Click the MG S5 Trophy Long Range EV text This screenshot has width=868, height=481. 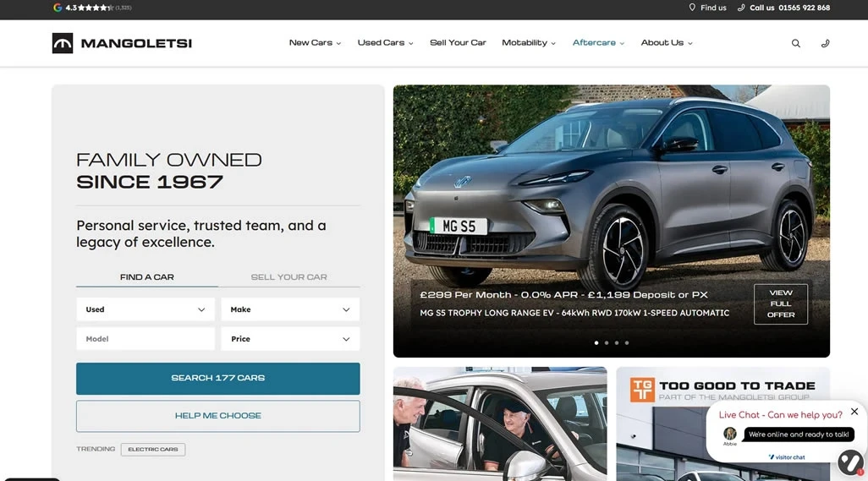(574, 313)
